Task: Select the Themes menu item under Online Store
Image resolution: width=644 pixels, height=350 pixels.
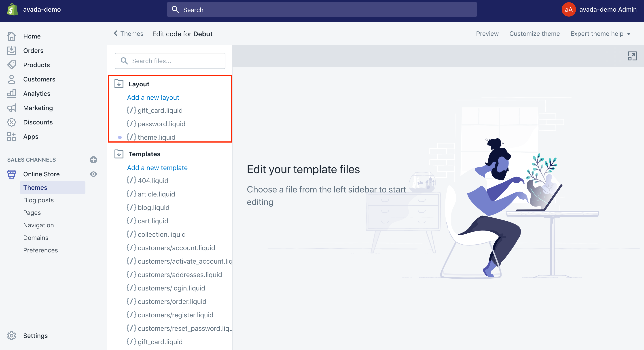Action: 35,188
